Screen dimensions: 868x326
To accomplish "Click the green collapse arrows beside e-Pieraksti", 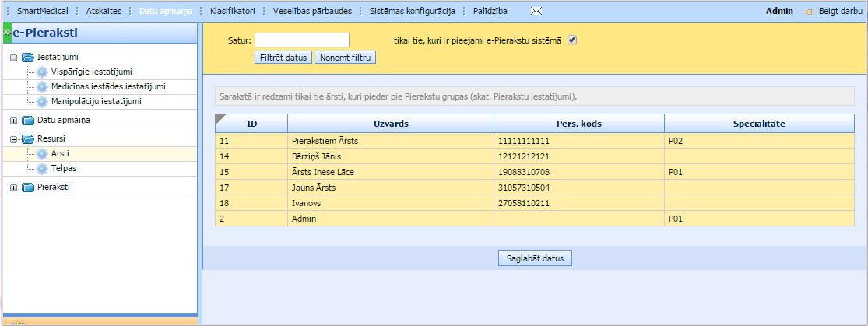I will 6,33.
